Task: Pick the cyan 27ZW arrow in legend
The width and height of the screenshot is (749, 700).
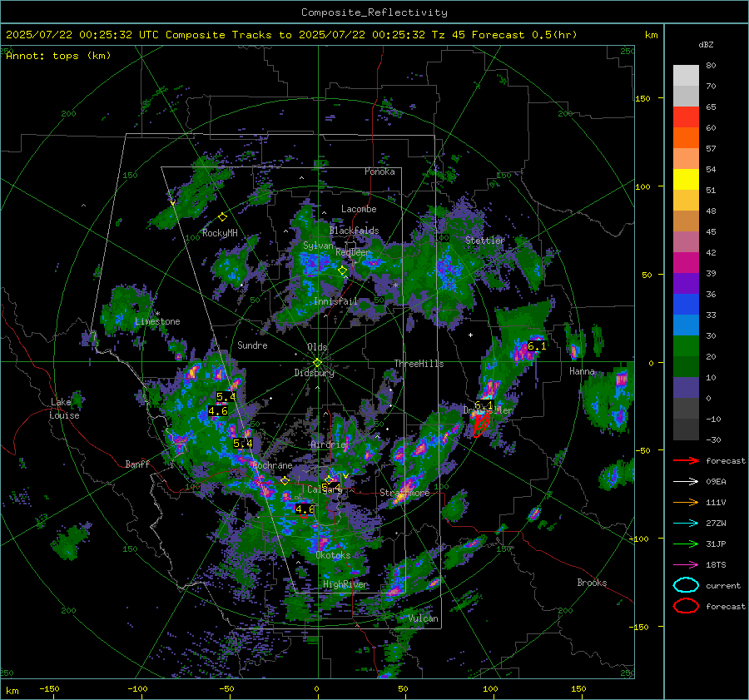Action: tap(686, 524)
